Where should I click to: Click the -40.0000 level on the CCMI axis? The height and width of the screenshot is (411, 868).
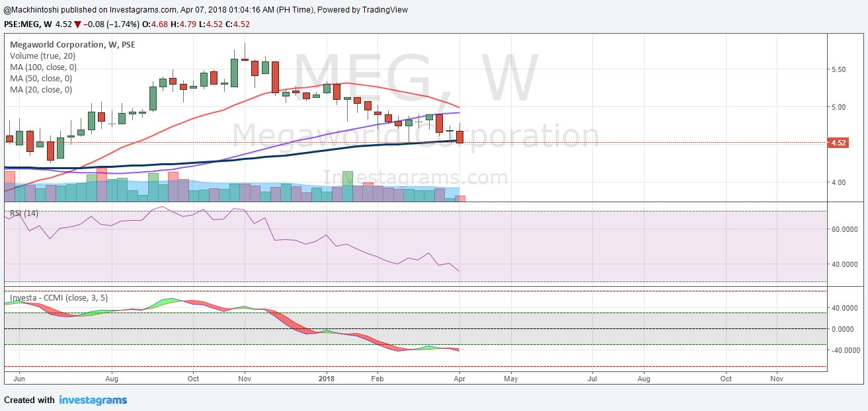pos(846,350)
